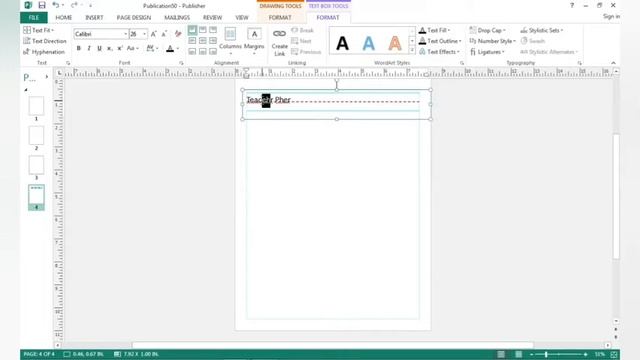Switch to the INSERT tab
640x360 pixels.
tap(94, 18)
